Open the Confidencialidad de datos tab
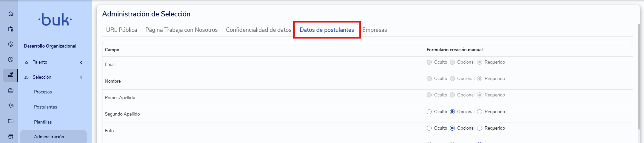 click(x=259, y=30)
